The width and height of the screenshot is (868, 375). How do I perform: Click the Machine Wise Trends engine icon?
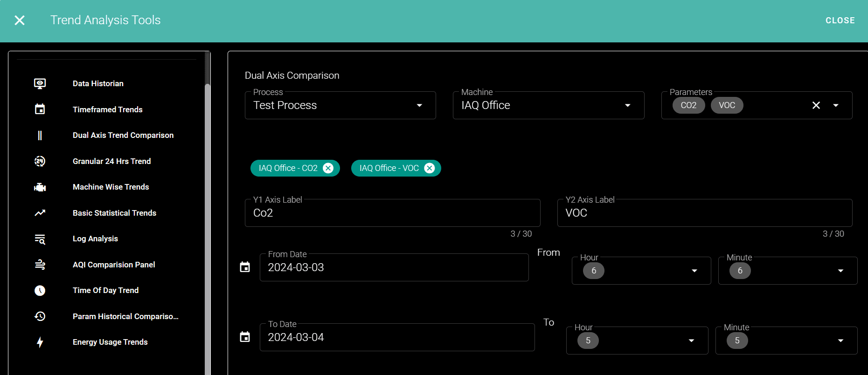point(40,187)
